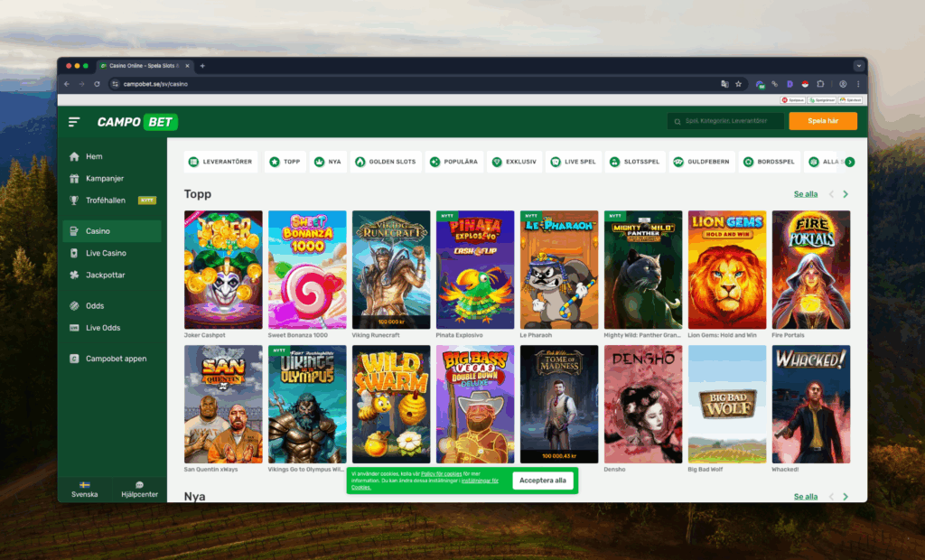Click Se alla link for Nya

tap(805, 497)
